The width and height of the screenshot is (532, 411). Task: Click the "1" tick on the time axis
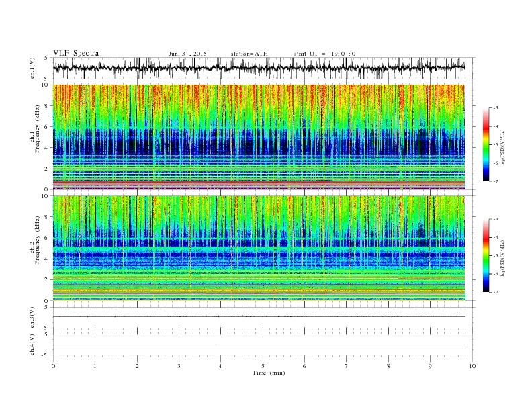[95, 366]
